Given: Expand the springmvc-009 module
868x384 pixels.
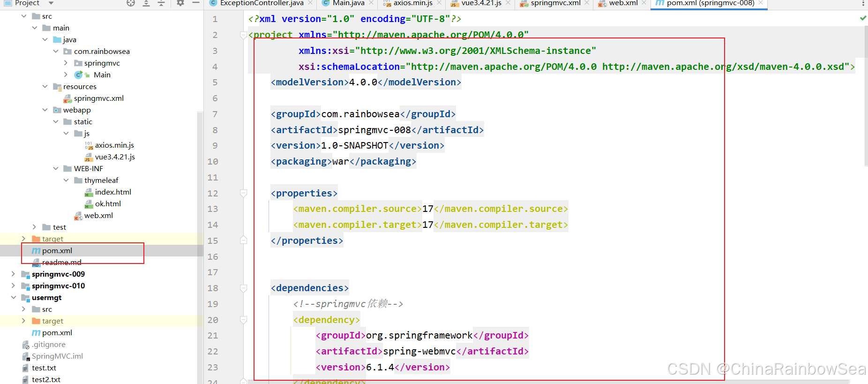Looking at the screenshot, I should click(13, 274).
